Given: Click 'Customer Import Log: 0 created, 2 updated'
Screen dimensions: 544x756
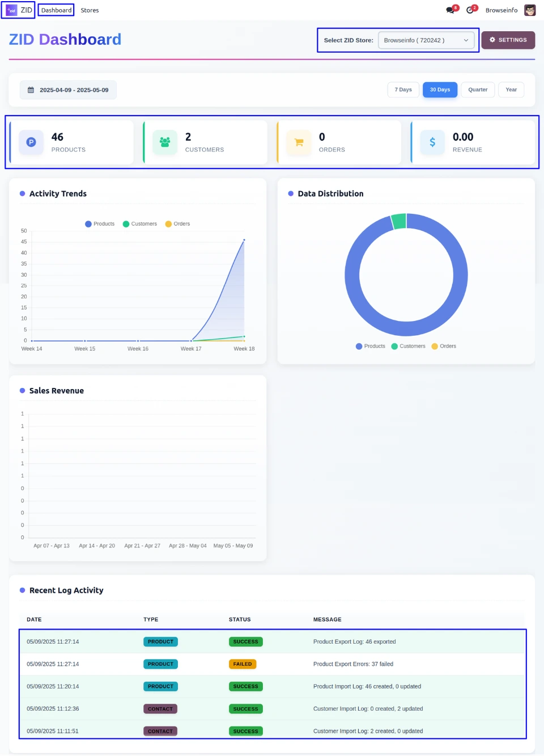Looking at the screenshot, I should point(368,709).
